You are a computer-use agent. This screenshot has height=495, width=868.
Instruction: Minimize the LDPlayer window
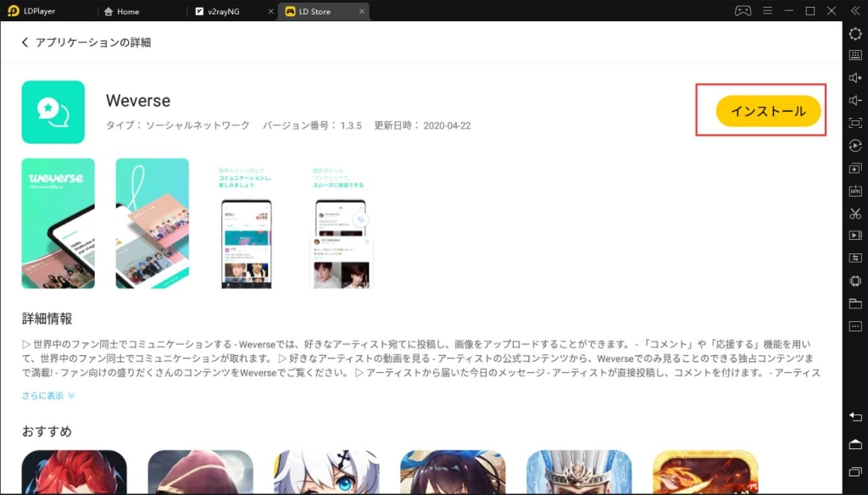(x=788, y=10)
